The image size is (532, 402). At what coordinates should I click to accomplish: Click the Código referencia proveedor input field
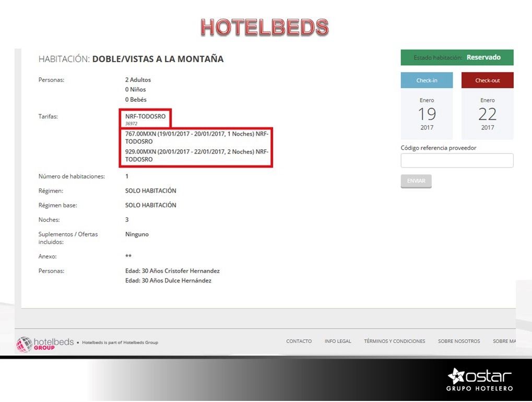click(x=457, y=160)
